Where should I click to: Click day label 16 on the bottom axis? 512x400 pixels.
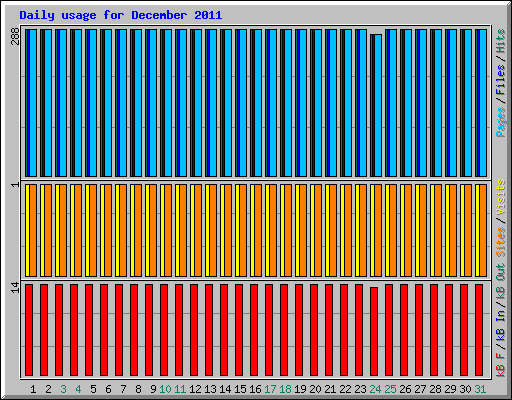pyautogui.click(x=255, y=389)
